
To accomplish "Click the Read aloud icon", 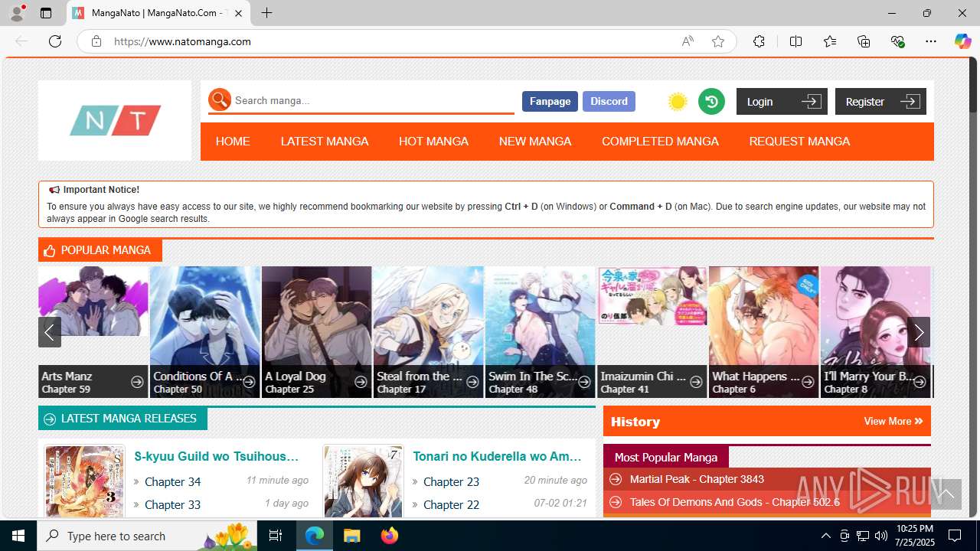I will point(688,41).
